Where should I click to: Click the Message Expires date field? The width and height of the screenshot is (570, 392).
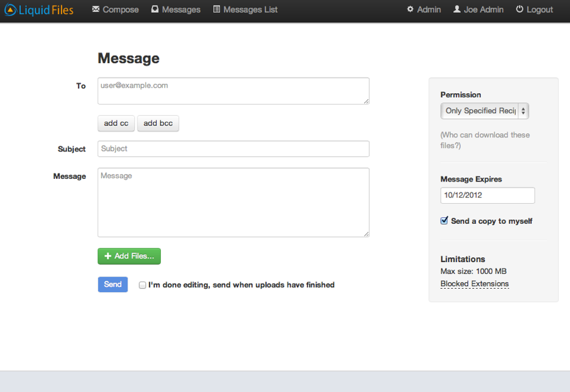[487, 195]
